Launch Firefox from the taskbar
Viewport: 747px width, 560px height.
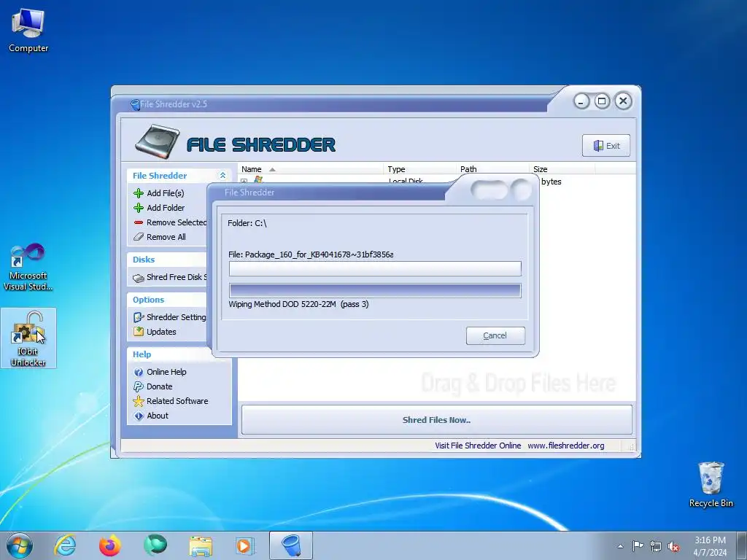coord(110,545)
